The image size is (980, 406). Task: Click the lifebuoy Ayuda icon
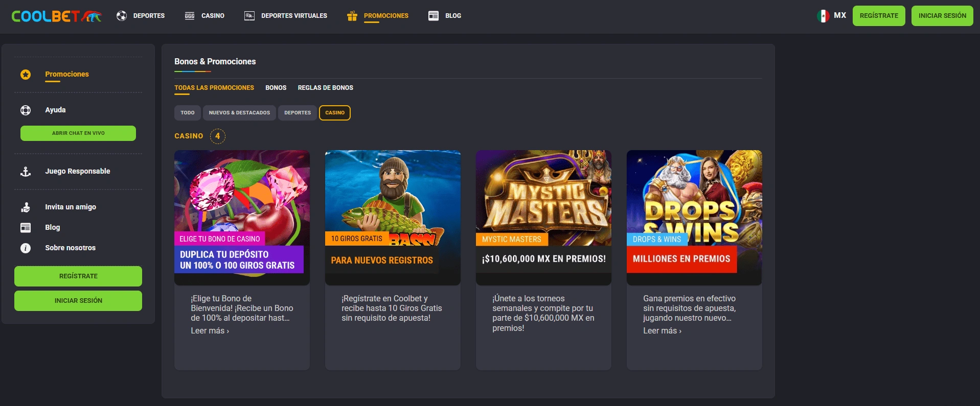pos(26,110)
